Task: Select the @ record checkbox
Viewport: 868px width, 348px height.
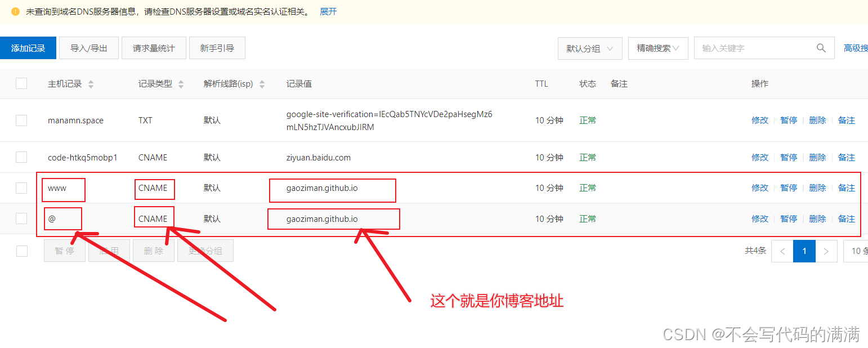Action: (x=21, y=218)
